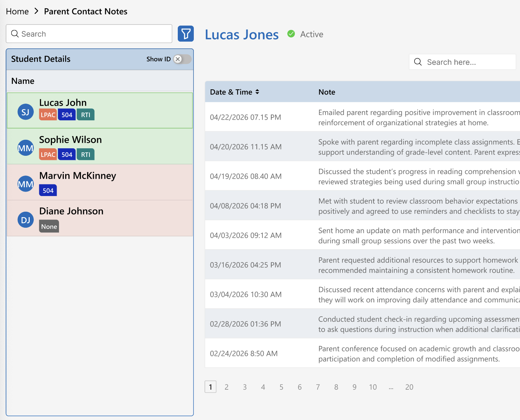Screen dimensions: 520x420
Task: Click the green Active status checkmark icon
Action: (291, 34)
